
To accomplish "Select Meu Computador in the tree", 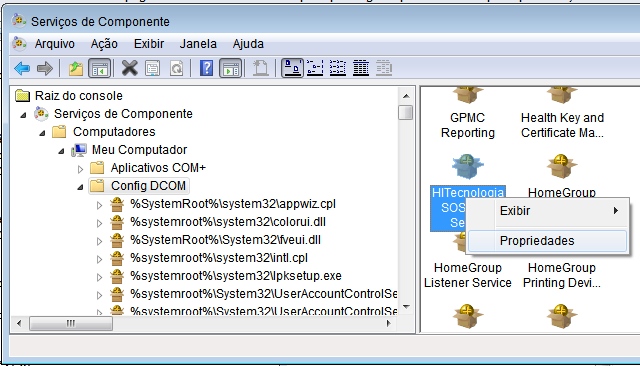I will point(140,150).
